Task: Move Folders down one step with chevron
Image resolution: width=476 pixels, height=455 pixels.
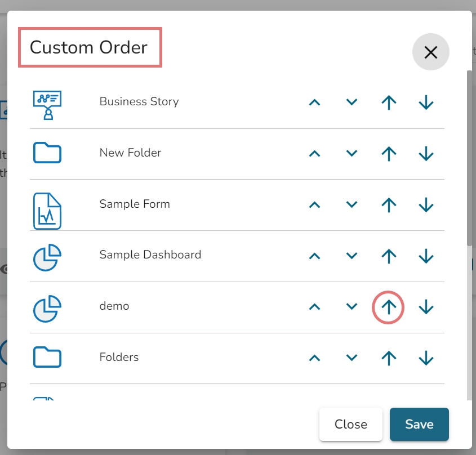Action: pos(352,358)
